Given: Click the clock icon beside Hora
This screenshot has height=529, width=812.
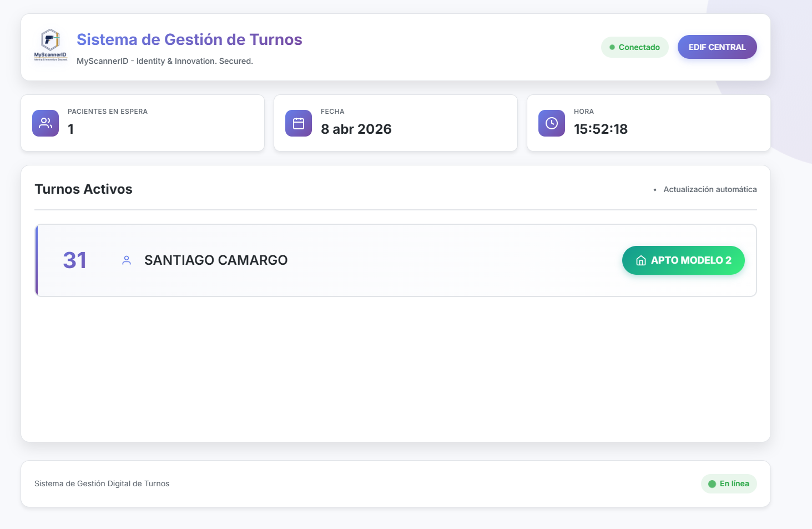Looking at the screenshot, I should [x=552, y=123].
